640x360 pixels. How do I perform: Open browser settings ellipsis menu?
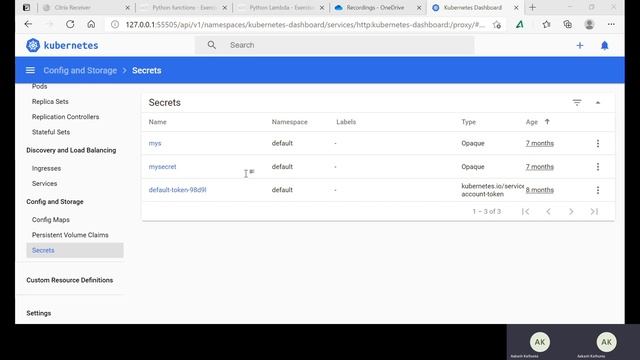click(611, 24)
